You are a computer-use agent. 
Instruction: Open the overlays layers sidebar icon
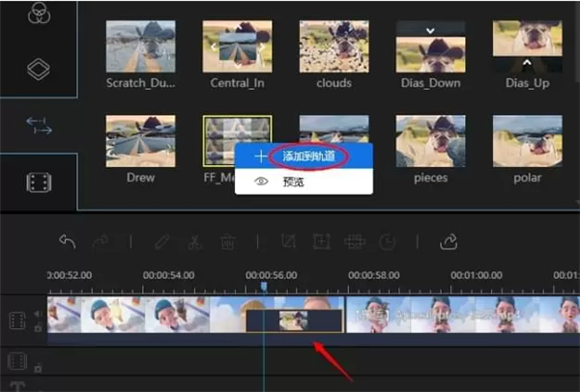pyautogui.click(x=40, y=70)
